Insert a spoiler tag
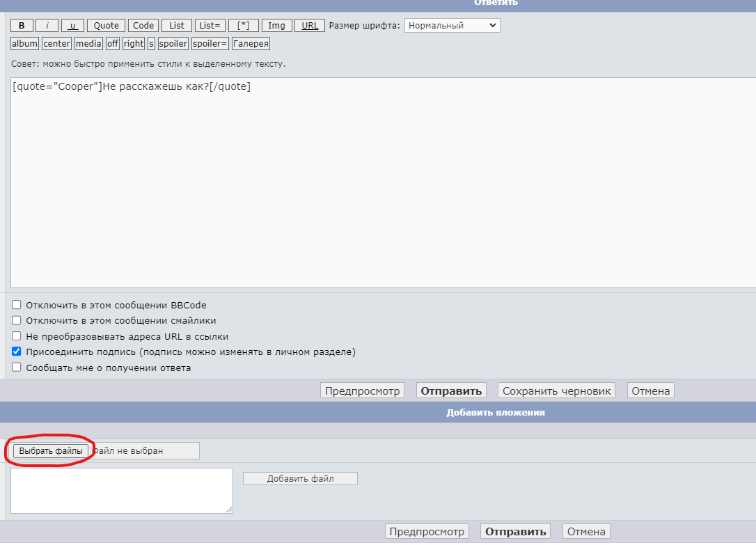Viewport: 756px width, 552px height. (x=173, y=43)
